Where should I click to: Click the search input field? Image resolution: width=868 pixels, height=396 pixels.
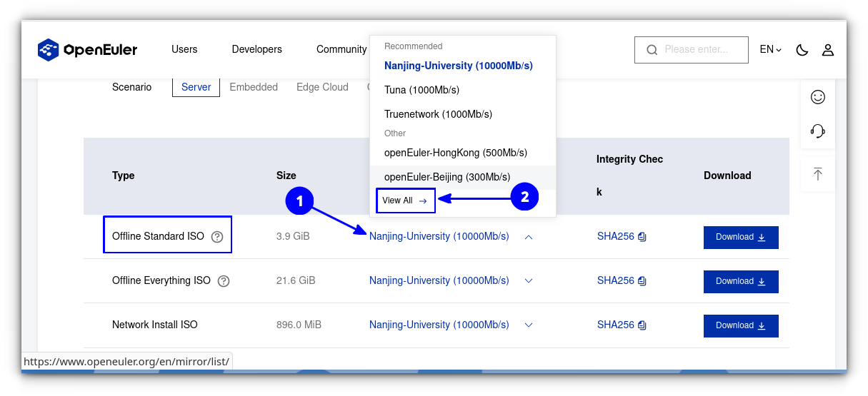(x=696, y=50)
